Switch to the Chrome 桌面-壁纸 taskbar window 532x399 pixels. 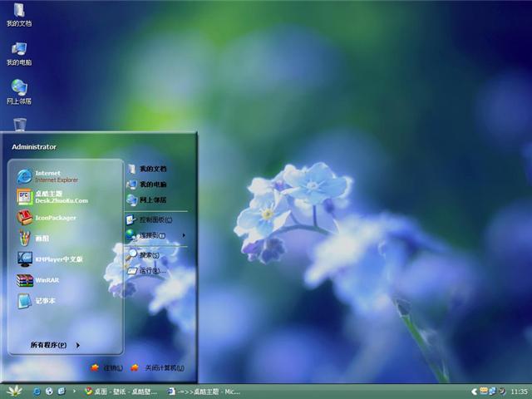tap(121, 391)
